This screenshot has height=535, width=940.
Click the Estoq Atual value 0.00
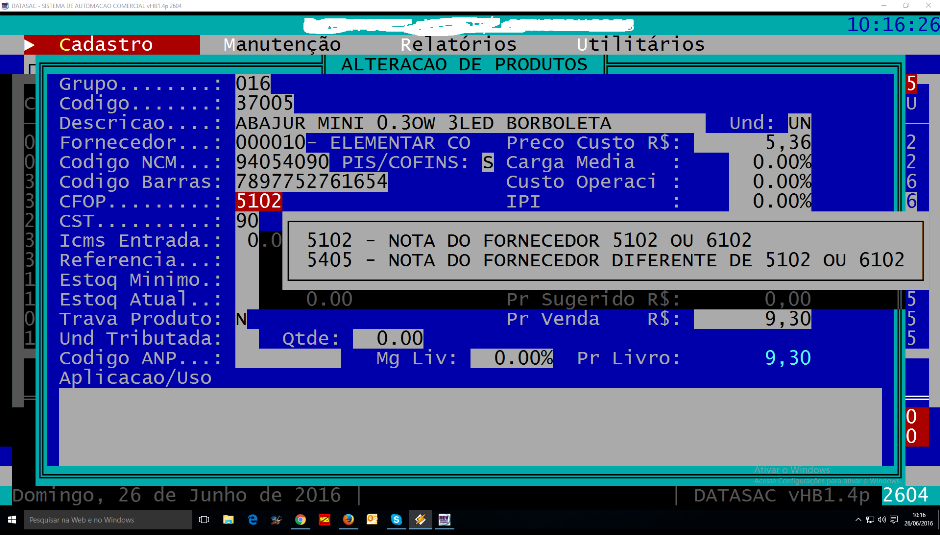point(329,299)
